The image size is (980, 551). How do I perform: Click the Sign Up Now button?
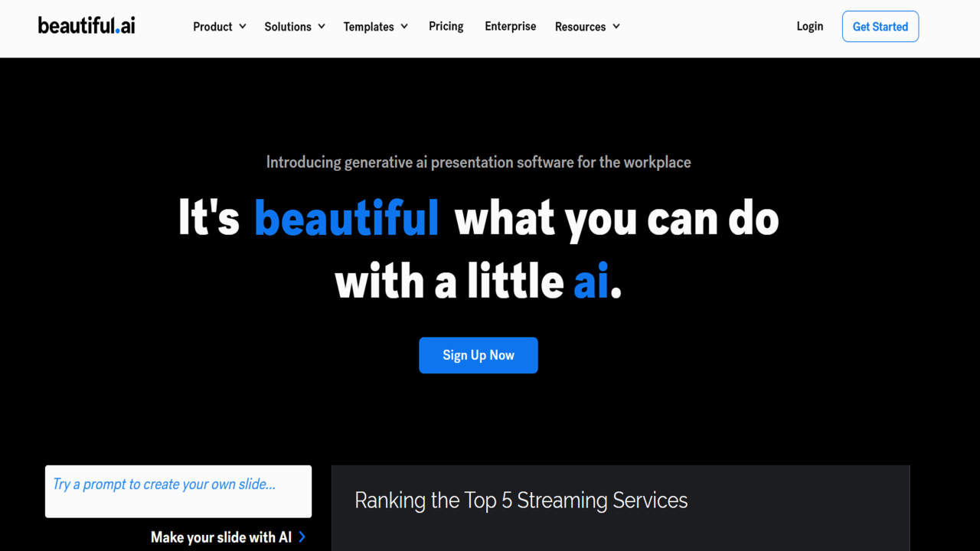(479, 355)
